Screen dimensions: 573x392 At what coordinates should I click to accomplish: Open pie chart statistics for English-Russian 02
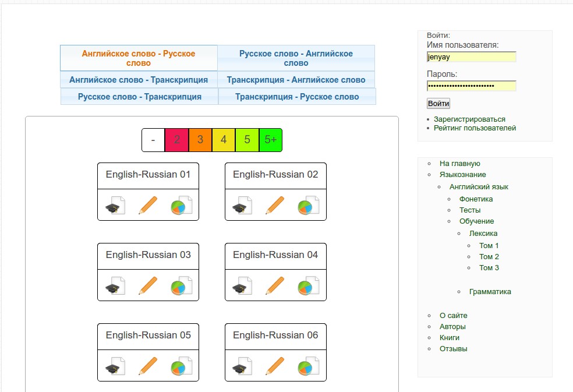click(x=309, y=206)
